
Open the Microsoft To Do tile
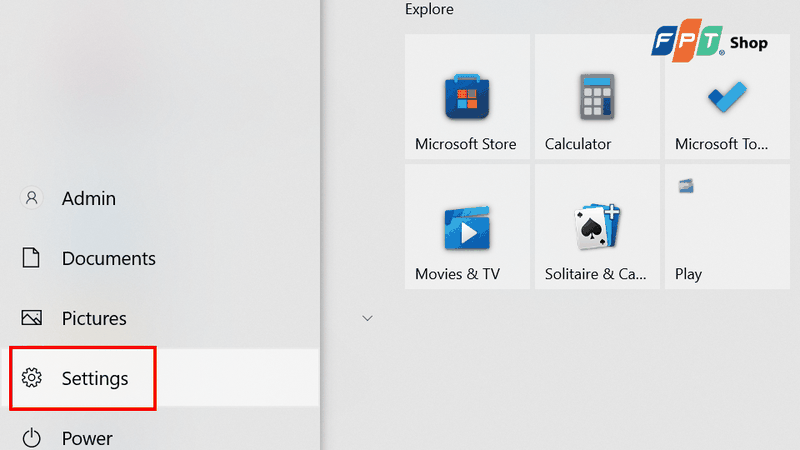click(x=728, y=96)
